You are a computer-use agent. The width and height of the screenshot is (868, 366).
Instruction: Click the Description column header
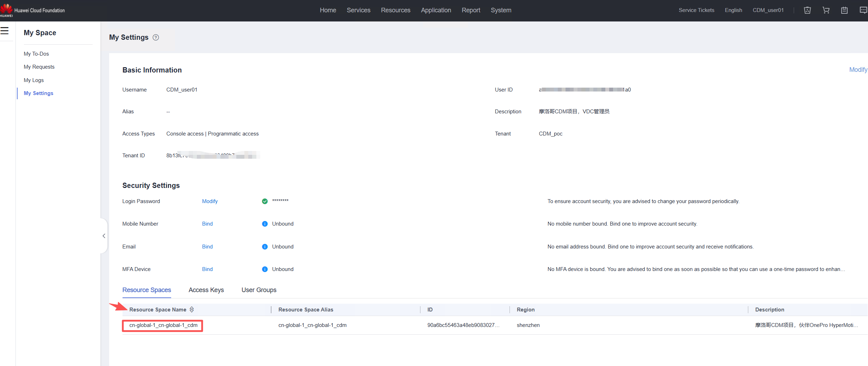tap(770, 310)
